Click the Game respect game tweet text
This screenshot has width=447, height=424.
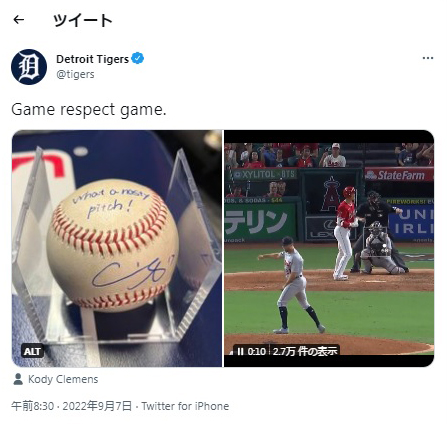coord(89,109)
